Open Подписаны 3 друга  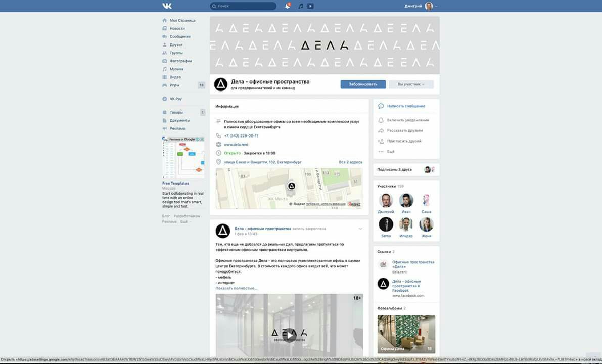(406, 169)
